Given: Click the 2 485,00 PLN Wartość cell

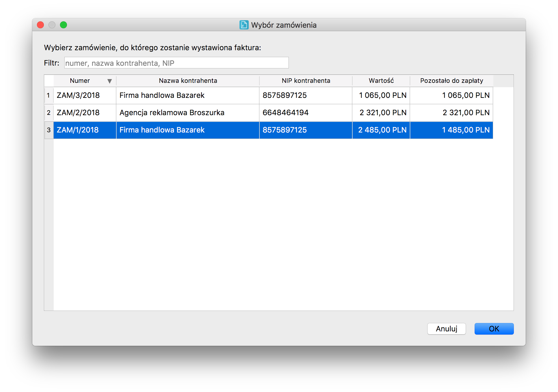Looking at the screenshot, I should pos(381,130).
